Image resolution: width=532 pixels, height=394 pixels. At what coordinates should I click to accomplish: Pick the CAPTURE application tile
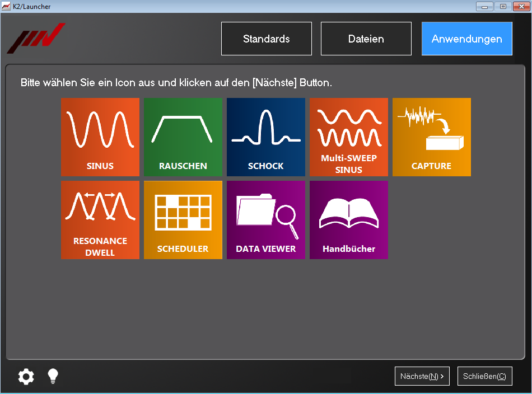tap(432, 137)
